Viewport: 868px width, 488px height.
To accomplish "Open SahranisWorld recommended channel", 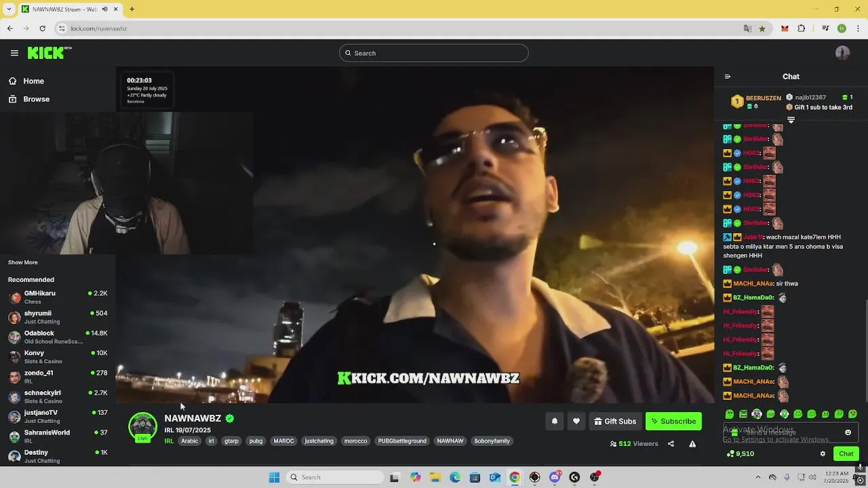I will click(x=58, y=436).
